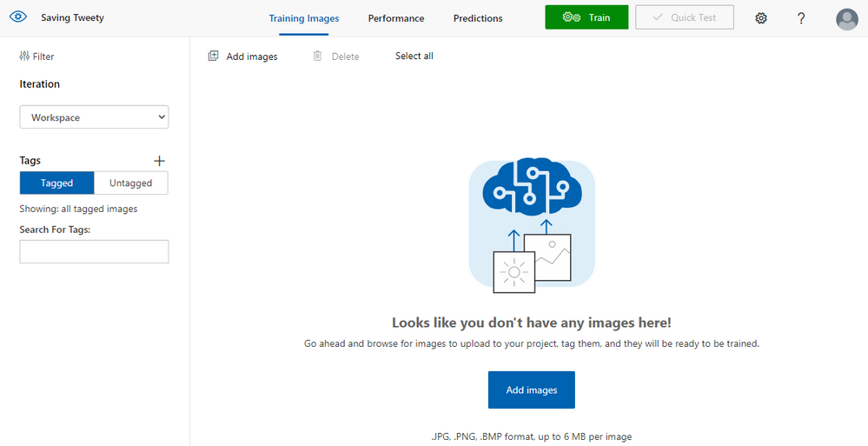Click the blue Add images button
This screenshot has height=446, width=868.
pyautogui.click(x=532, y=390)
